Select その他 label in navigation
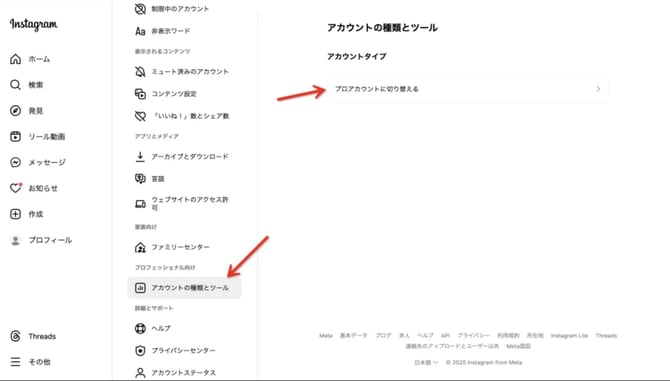Screen dimensions: 670x381 pos(39,362)
